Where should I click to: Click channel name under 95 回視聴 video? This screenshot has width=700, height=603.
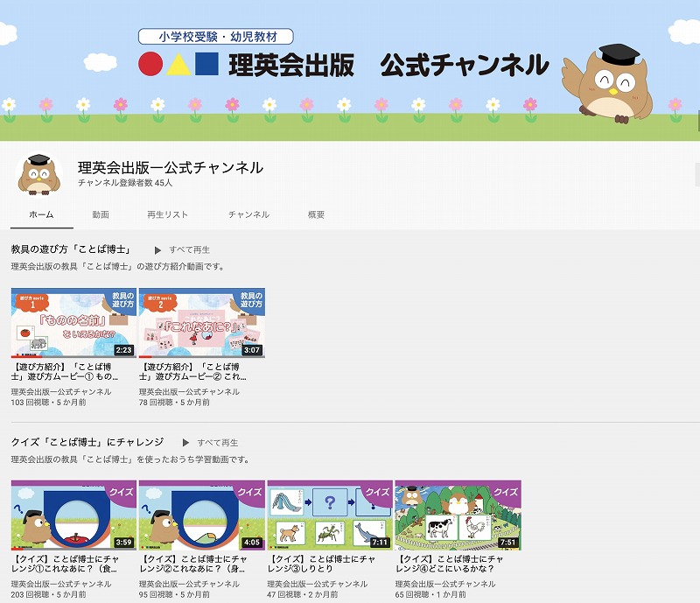coord(189,584)
